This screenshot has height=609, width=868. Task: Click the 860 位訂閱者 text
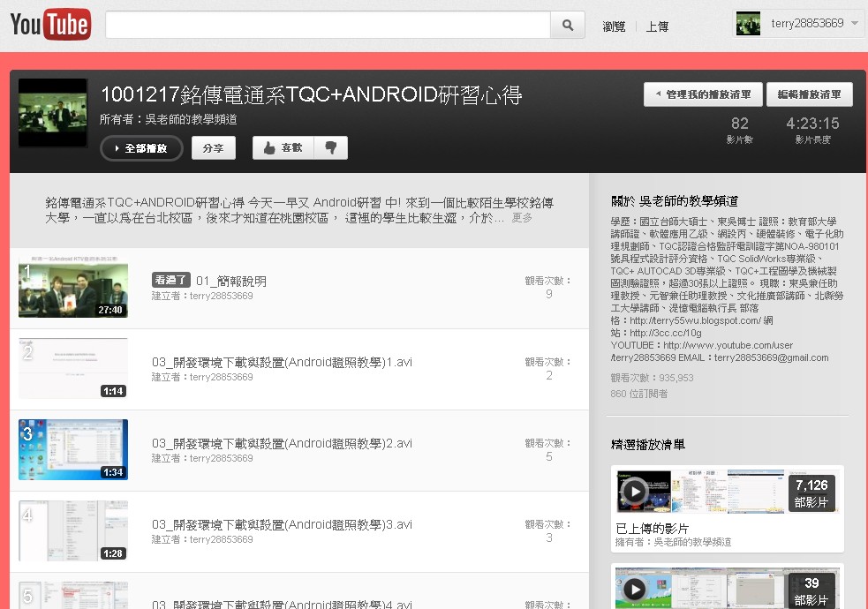[x=638, y=394]
